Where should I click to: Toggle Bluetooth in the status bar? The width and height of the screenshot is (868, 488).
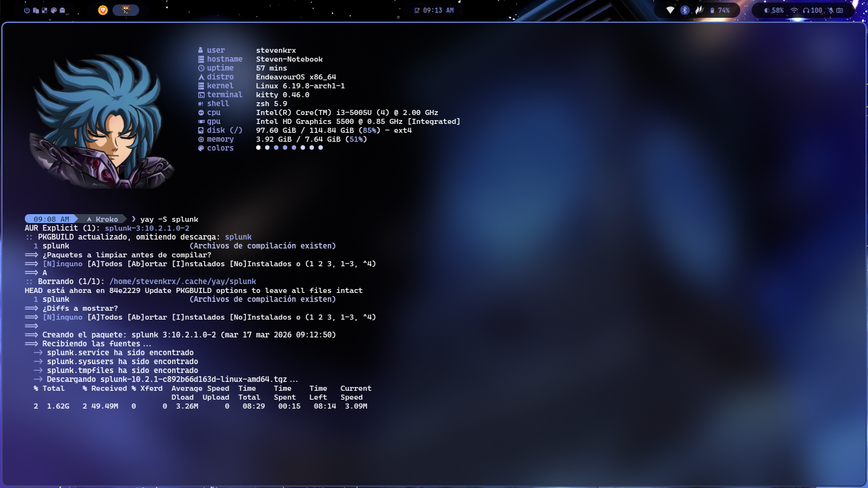[x=684, y=10]
